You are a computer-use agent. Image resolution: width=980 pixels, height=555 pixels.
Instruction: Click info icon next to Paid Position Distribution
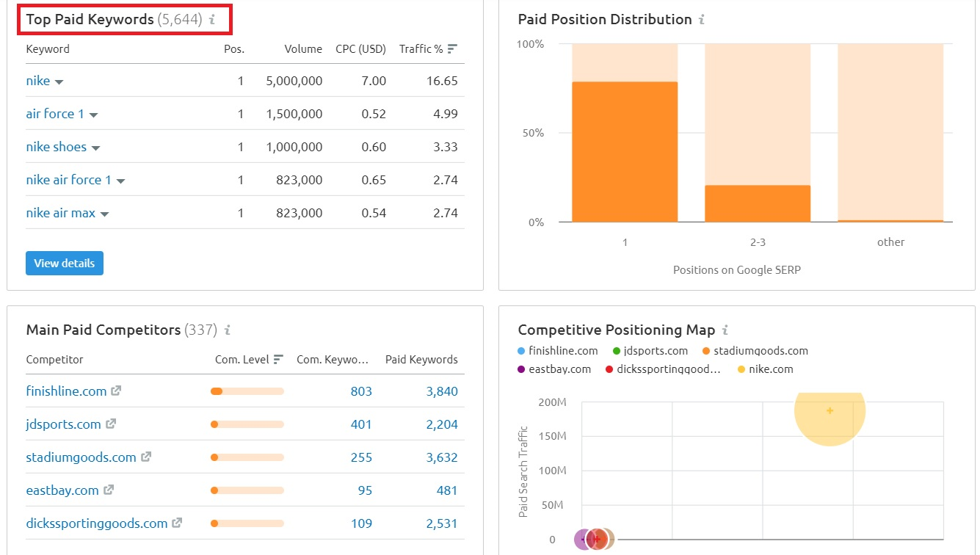click(702, 20)
